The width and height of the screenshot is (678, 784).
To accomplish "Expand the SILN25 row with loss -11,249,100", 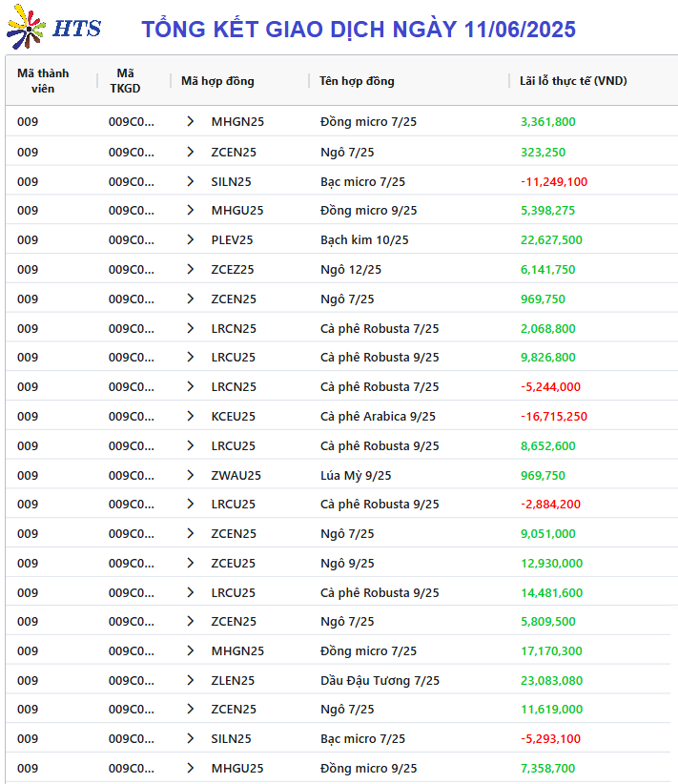I will point(190,181).
